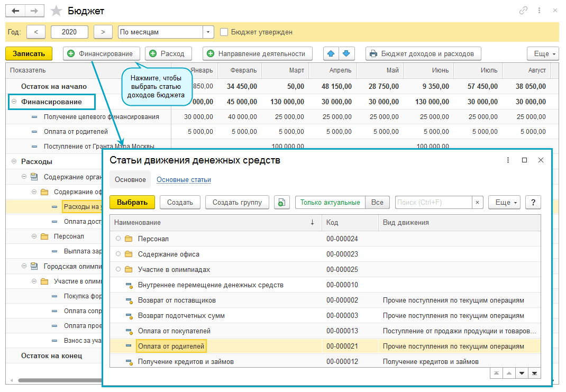Click the back navigation arrow
Screen dimensions: 566x392
[15, 11]
